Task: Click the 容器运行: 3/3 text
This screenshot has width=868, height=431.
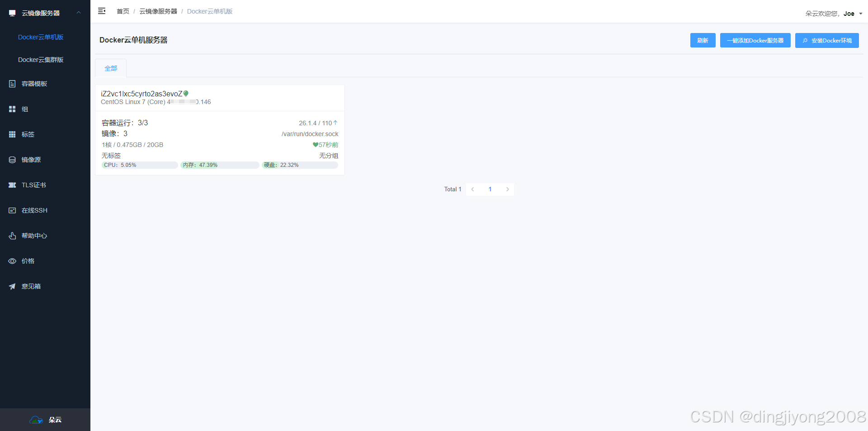Action: coord(125,123)
